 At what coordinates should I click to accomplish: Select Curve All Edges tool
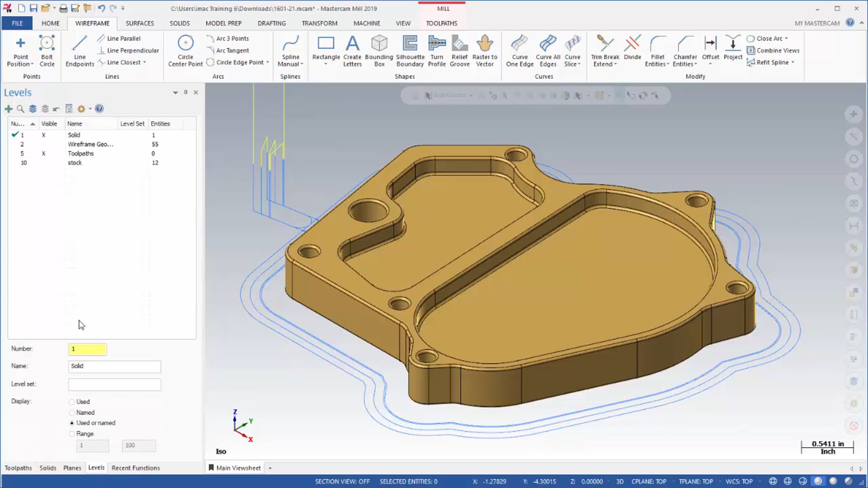pos(548,51)
